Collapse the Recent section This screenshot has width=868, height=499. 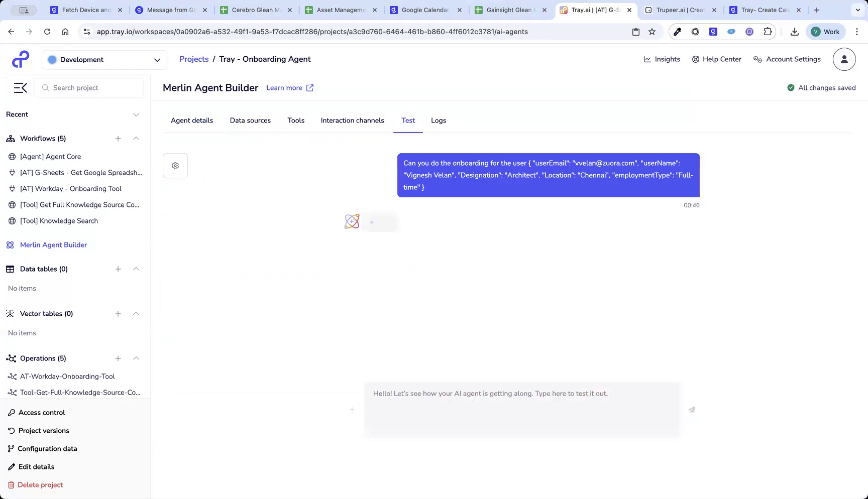click(x=136, y=114)
